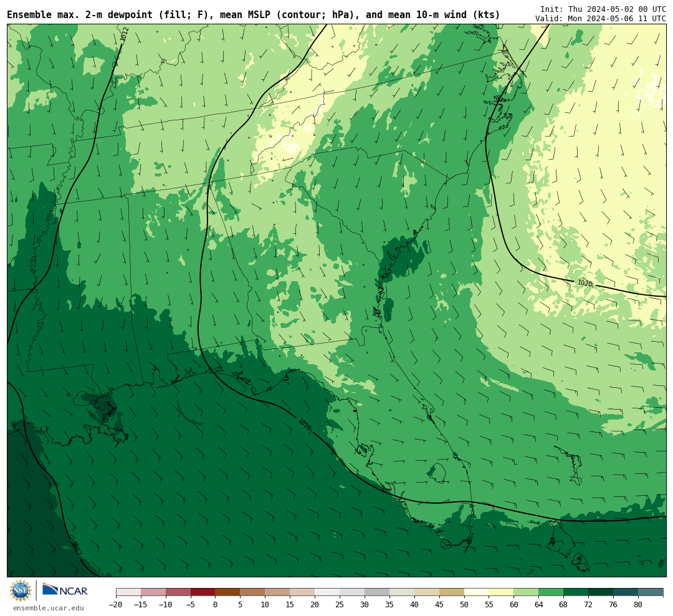Click the 1020 isobar contour label
This screenshot has width=673, height=616.
[x=585, y=283]
